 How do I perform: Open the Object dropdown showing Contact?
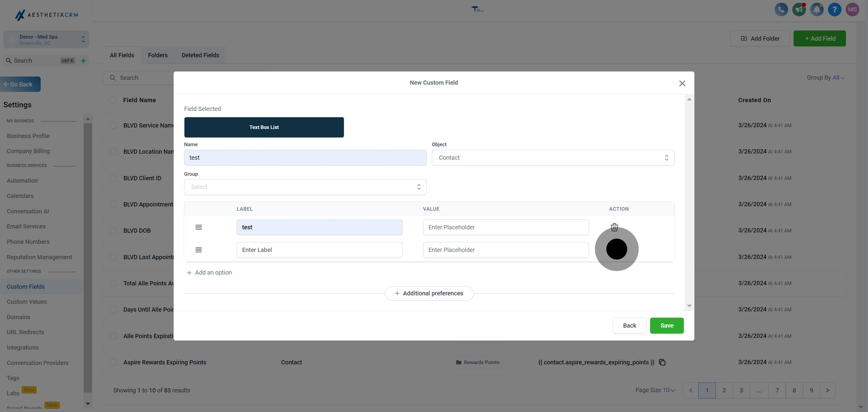[x=553, y=158]
